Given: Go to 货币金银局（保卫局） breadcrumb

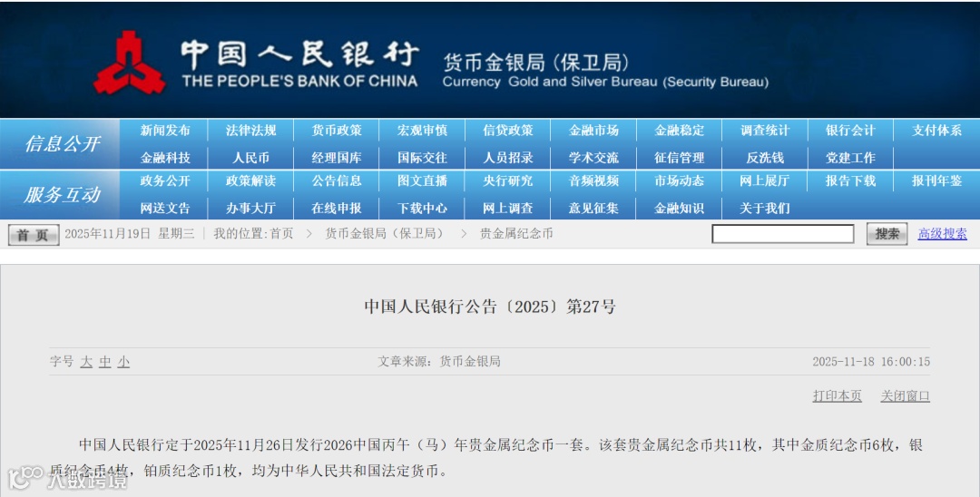Looking at the screenshot, I should click(x=387, y=233).
